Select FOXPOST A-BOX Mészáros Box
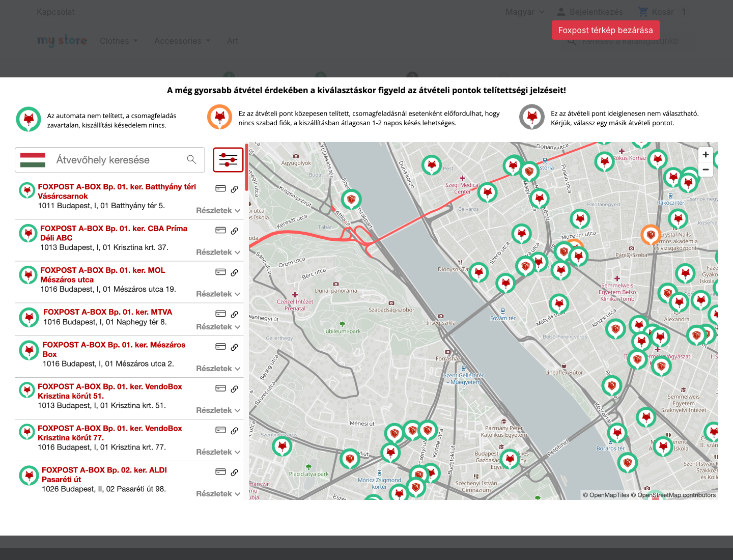The height and width of the screenshot is (560, 733). click(114, 350)
